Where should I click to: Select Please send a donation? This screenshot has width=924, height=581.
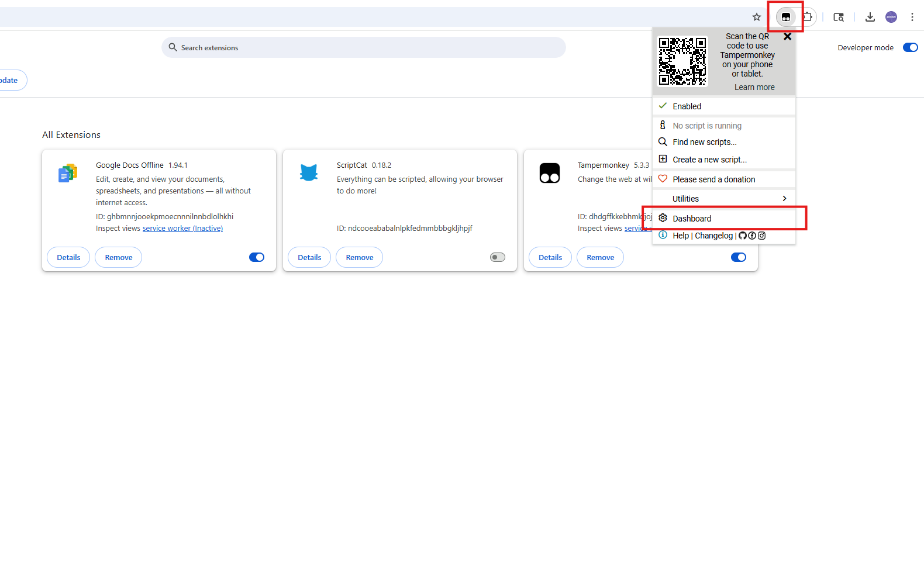point(724,179)
